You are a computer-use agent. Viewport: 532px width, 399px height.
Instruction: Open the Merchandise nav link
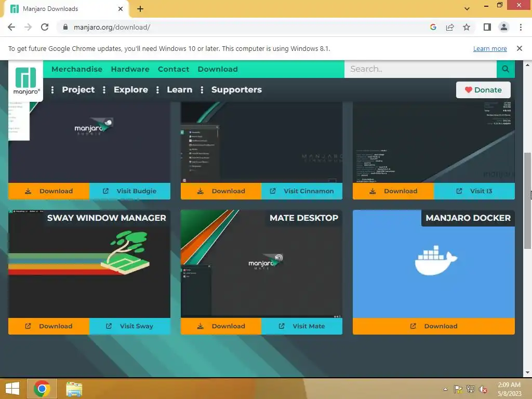click(x=77, y=69)
